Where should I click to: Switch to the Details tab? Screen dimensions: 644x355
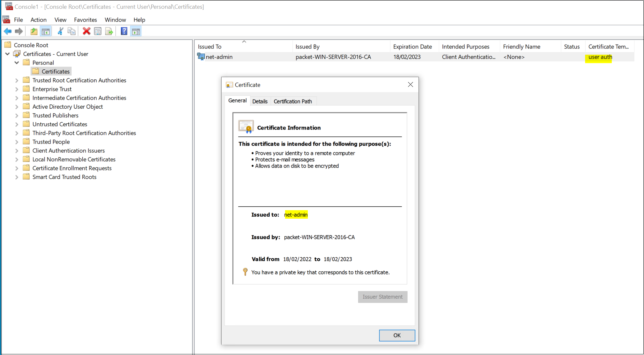(260, 101)
